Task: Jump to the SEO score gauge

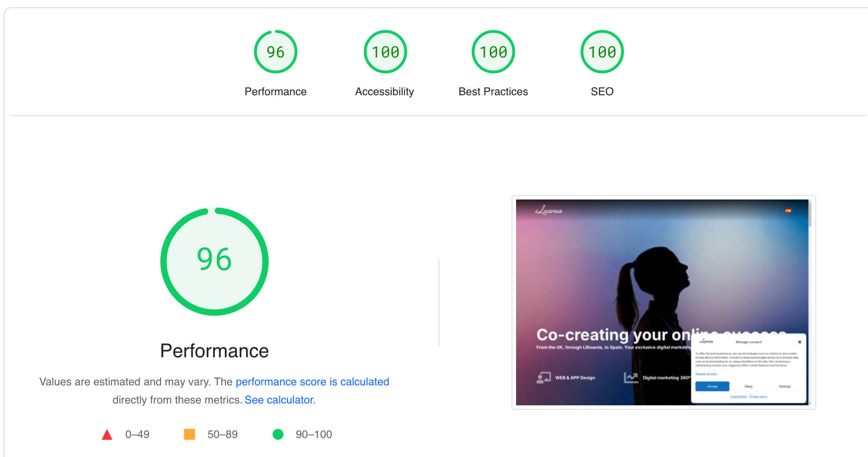Action: [602, 52]
